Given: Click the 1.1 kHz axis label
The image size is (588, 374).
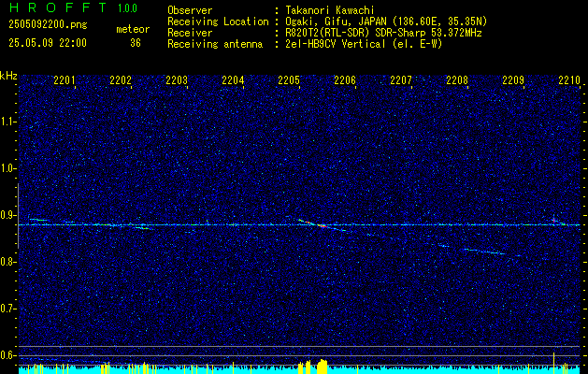Looking at the screenshot, I should click(x=8, y=122).
